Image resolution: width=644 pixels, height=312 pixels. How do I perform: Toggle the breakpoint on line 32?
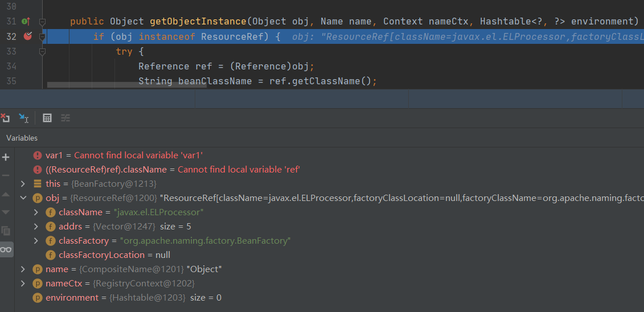click(x=27, y=36)
